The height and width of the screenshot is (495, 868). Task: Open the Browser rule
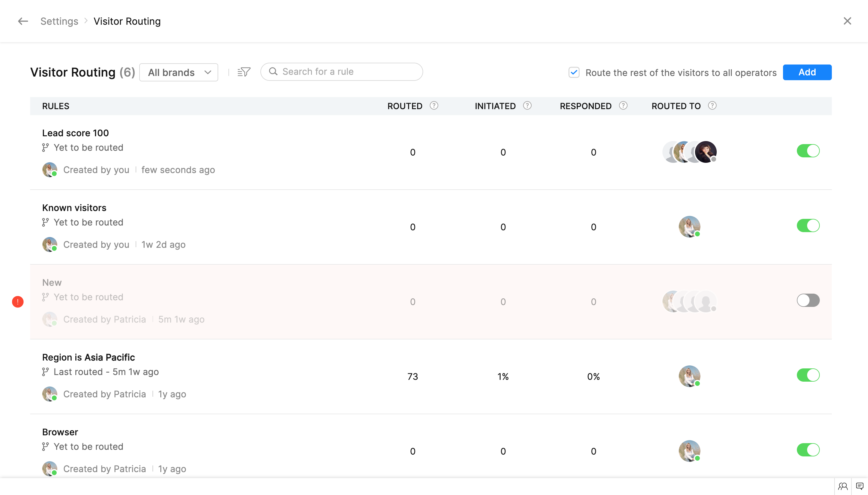[x=60, y=432]
